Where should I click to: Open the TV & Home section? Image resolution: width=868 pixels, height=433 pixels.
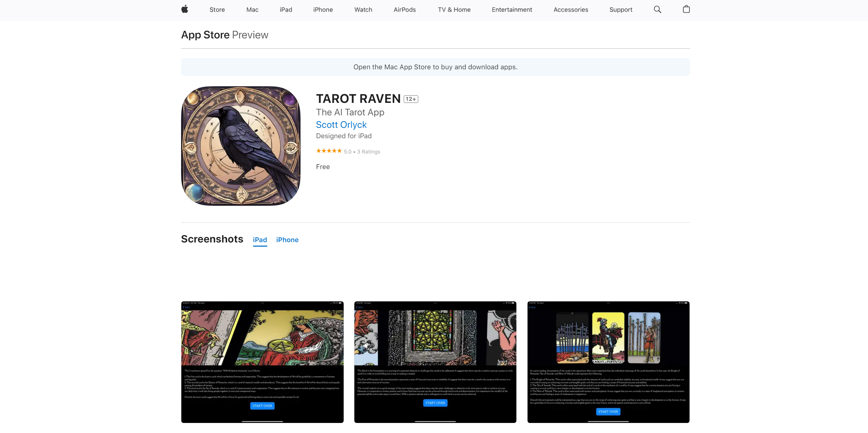tap(454, 10)
